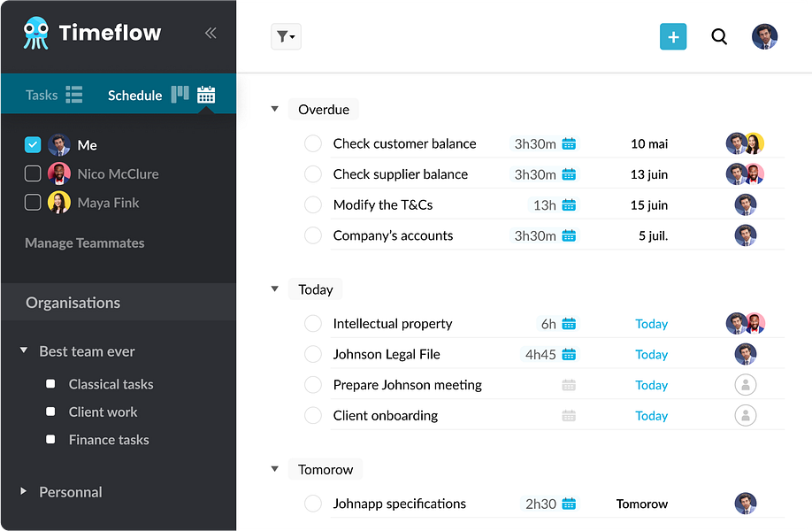Mark Check supplier balance as complete
Viewport: 812px width, 531px height.
(312, 173)
